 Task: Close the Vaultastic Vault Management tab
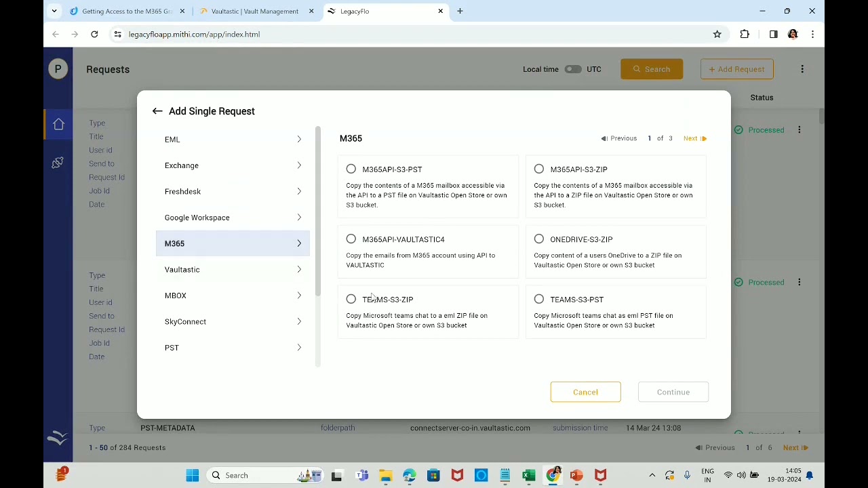click(x=311, y=12)
